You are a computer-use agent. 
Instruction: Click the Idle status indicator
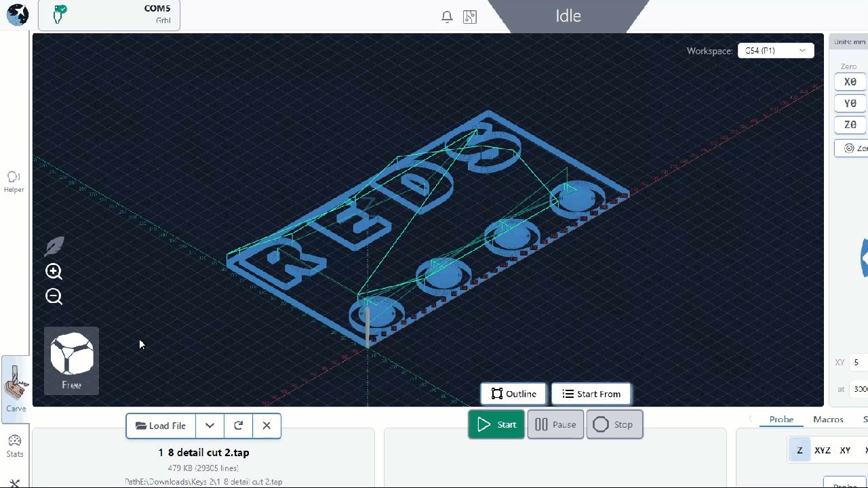pyautogui.click(x=568, y=16)
